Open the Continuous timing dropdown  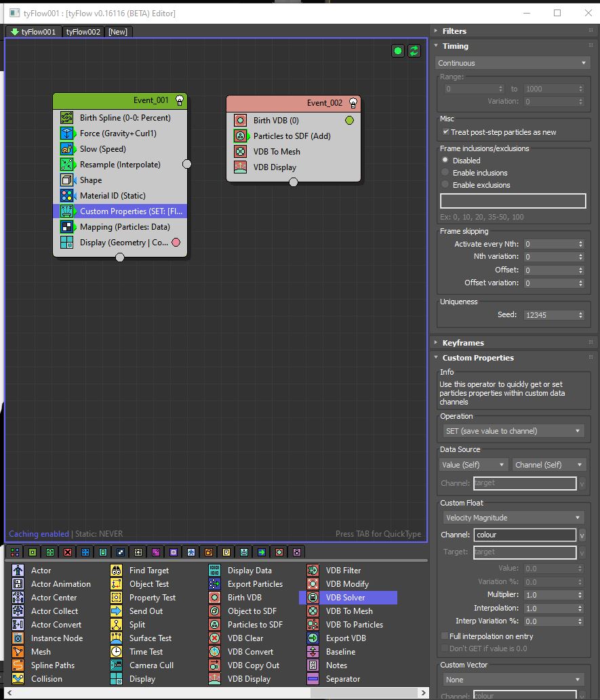point(512,63)
